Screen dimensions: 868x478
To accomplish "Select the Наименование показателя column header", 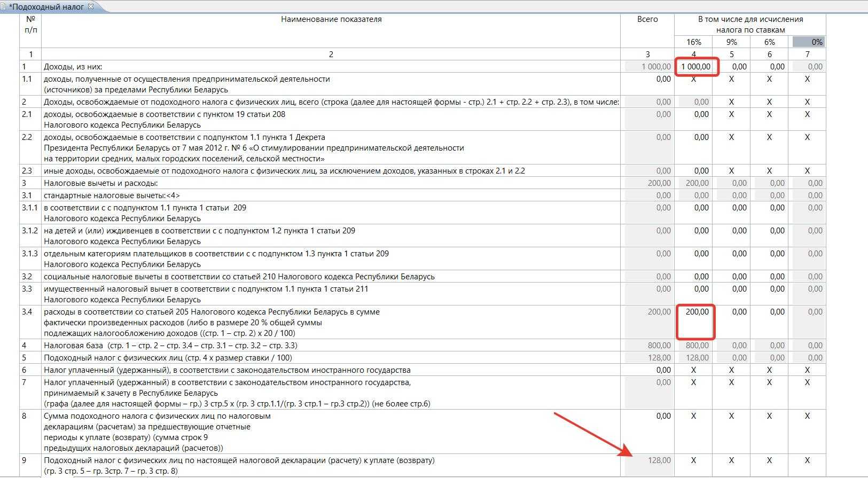I will [331, 19].
